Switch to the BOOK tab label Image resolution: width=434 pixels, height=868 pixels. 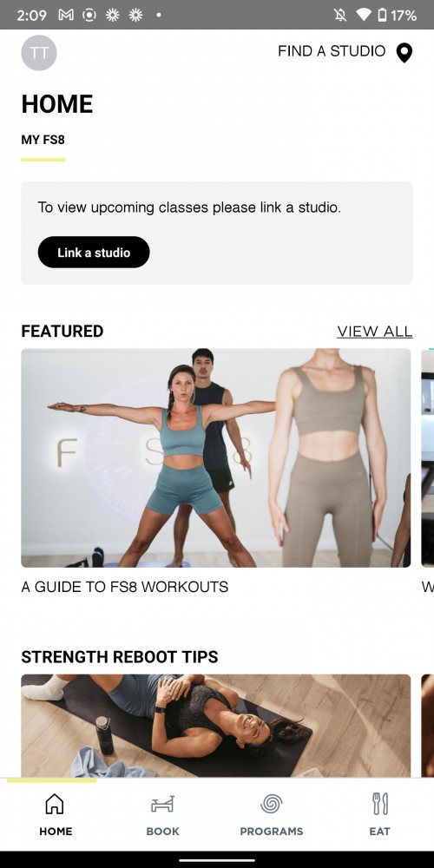(163, 832)
